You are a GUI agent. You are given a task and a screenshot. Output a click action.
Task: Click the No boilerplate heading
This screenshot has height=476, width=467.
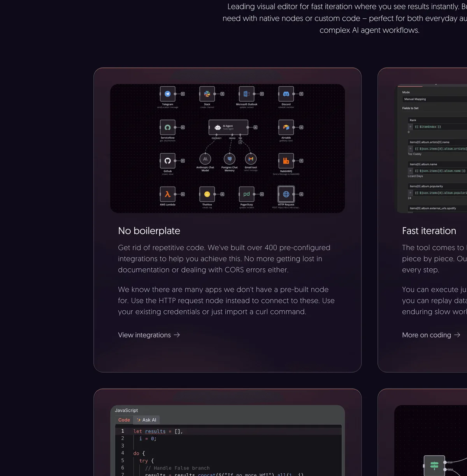[x=149, y=231]
